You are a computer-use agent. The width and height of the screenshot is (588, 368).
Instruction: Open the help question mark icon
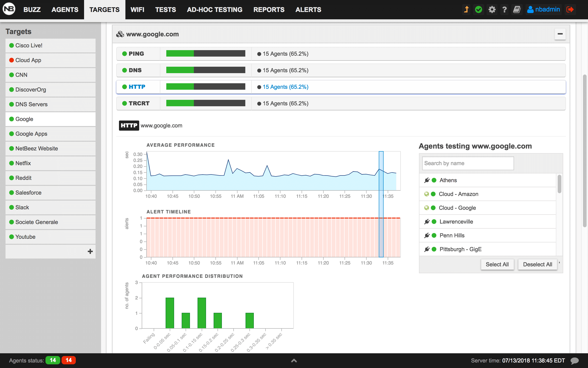pos(504,9)
